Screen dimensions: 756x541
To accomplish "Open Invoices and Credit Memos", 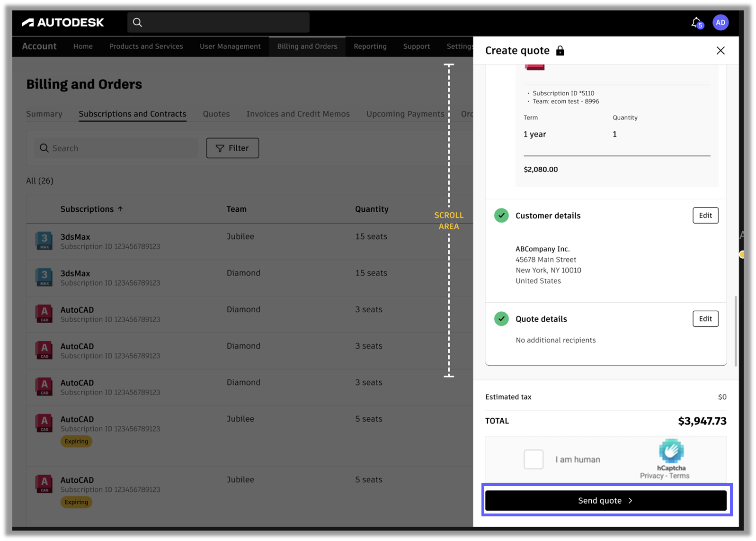I will coord(298,114).
